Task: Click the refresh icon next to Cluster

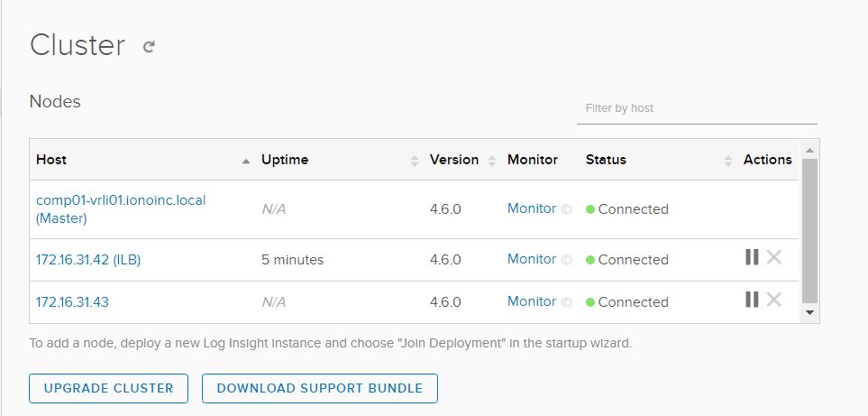Action: (x=149, y=47)
